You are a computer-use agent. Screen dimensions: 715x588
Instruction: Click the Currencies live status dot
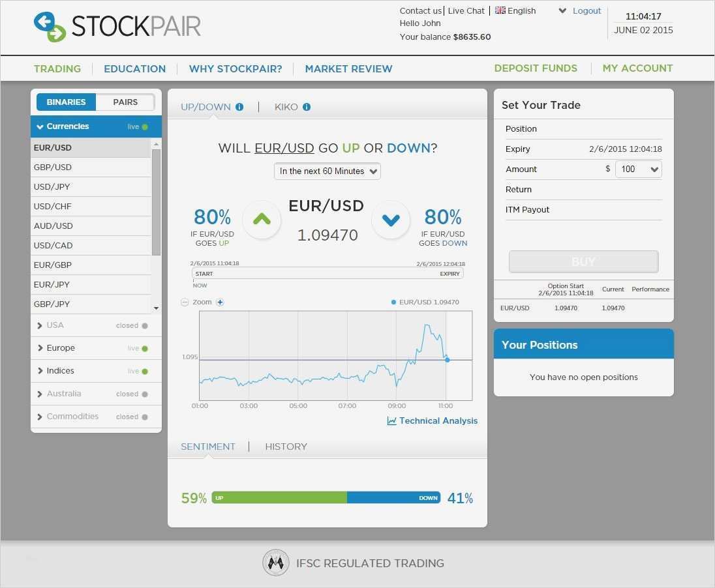[x=145, y=126]
